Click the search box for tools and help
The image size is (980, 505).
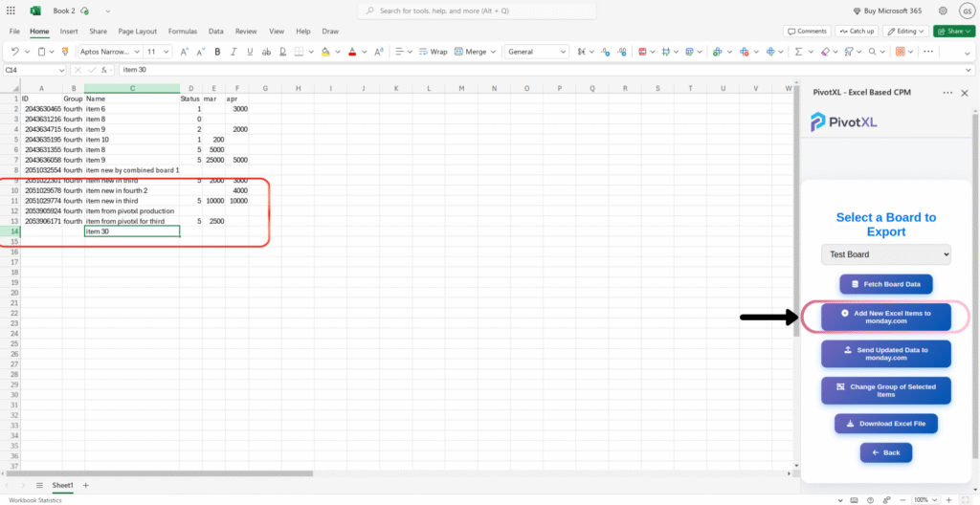(477, 11)
